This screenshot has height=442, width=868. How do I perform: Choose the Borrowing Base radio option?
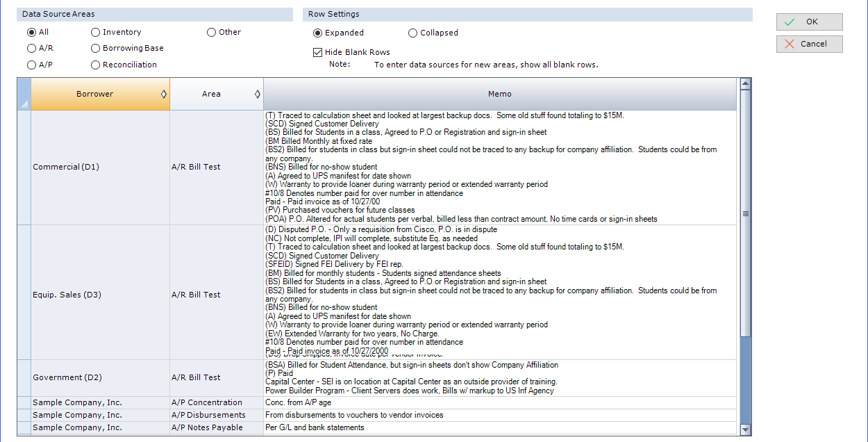pyautogui.click(x=96, y=49)
